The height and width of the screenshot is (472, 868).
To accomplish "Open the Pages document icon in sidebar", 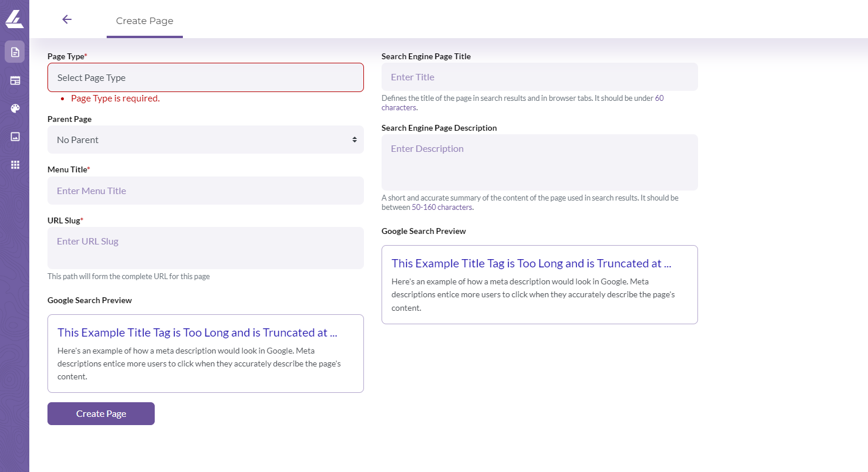I will pos(15,52).
